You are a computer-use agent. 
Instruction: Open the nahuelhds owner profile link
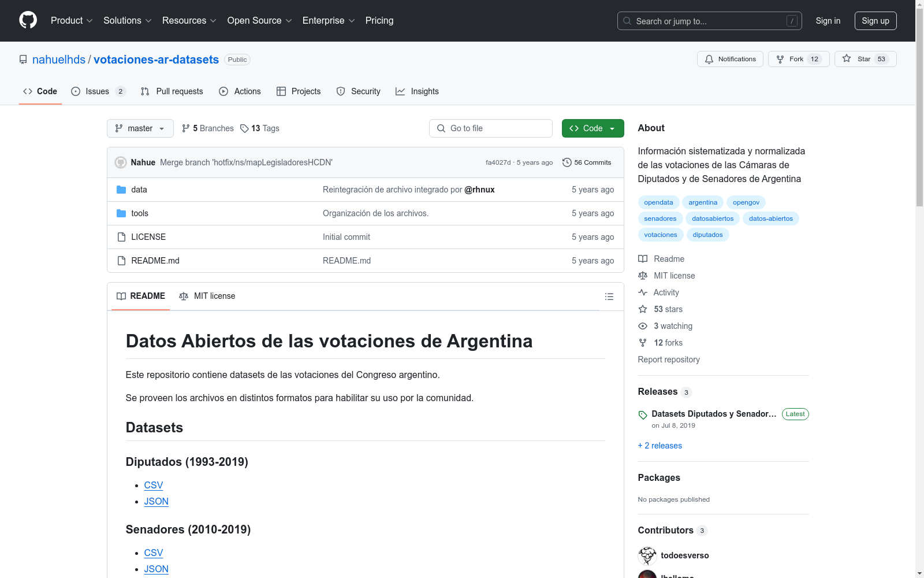tap(59, 60)
